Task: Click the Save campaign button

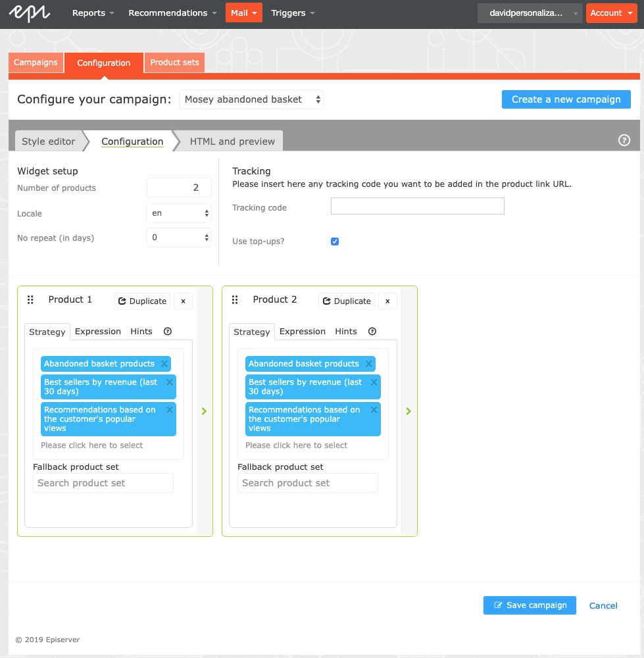Action: pyautogui.click(x=530, y=605)
